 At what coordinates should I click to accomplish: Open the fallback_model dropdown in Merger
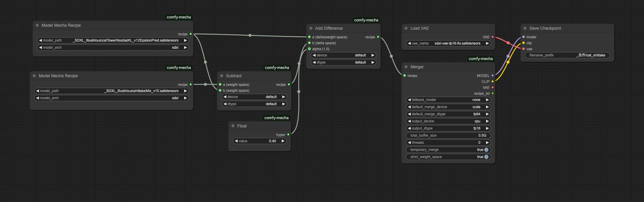[x=448, y=100]
